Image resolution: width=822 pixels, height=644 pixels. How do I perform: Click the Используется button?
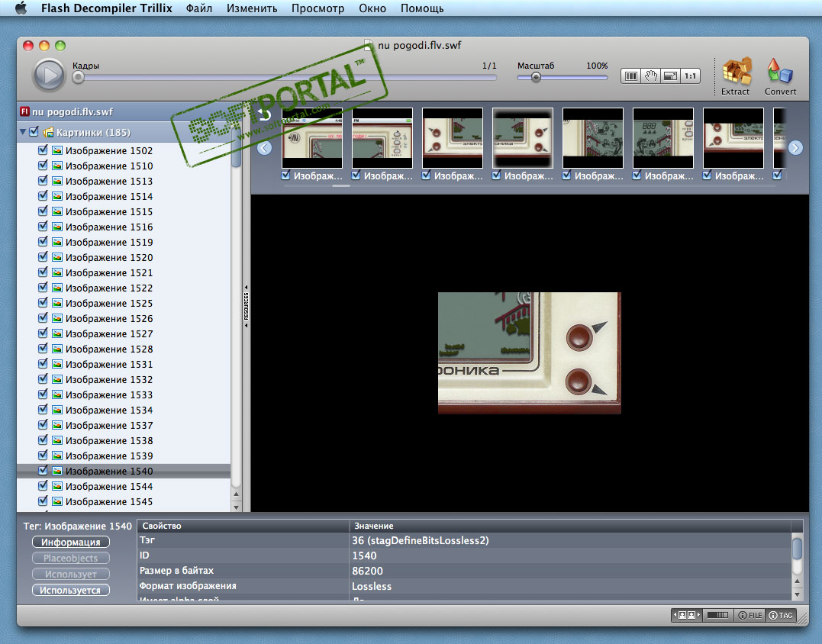71,590
